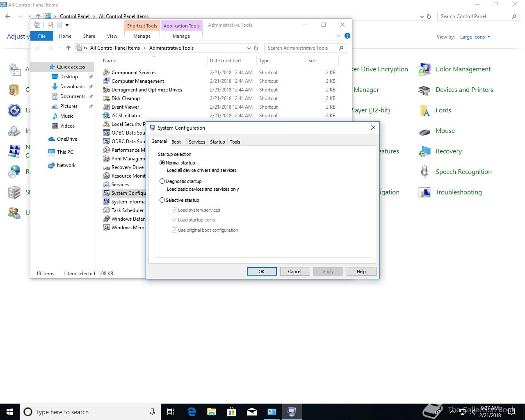This screenshot has height=420, width=525.
Task: Expand the Control Panel address bar dropdown
Action: pos(422,16)
